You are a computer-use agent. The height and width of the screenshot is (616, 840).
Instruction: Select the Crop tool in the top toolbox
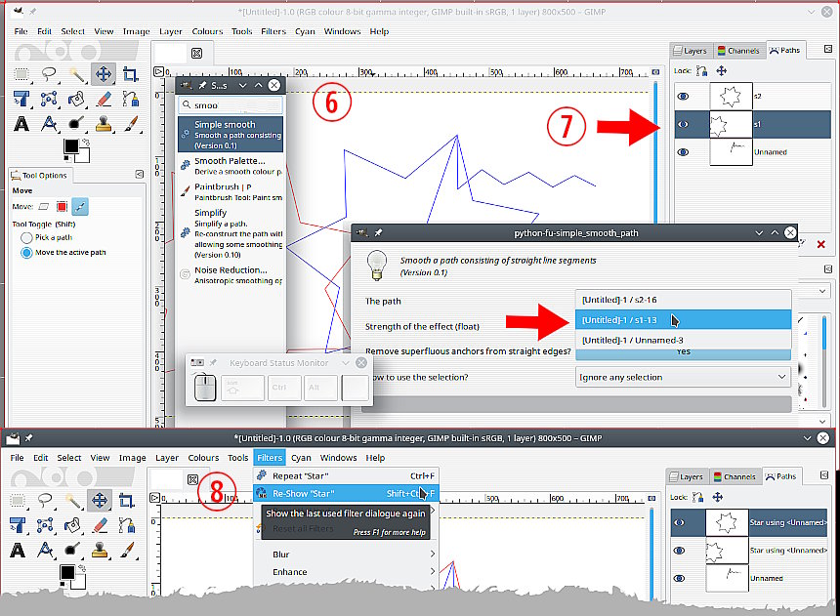pos(129,73)
